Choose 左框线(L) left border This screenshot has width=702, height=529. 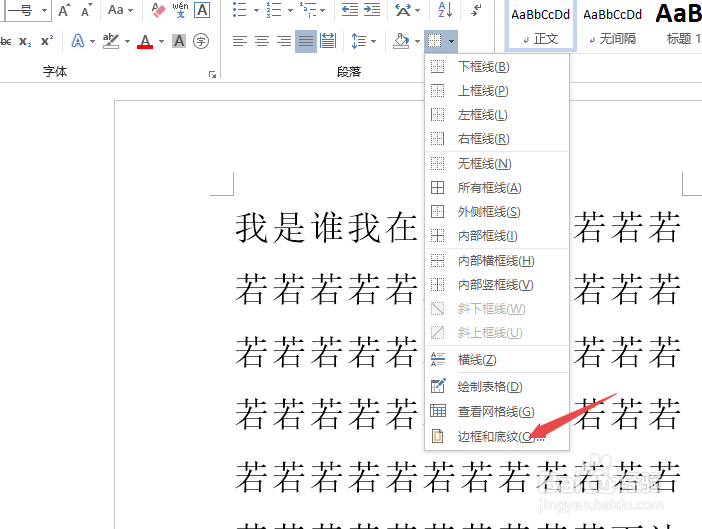coord(497,115)
